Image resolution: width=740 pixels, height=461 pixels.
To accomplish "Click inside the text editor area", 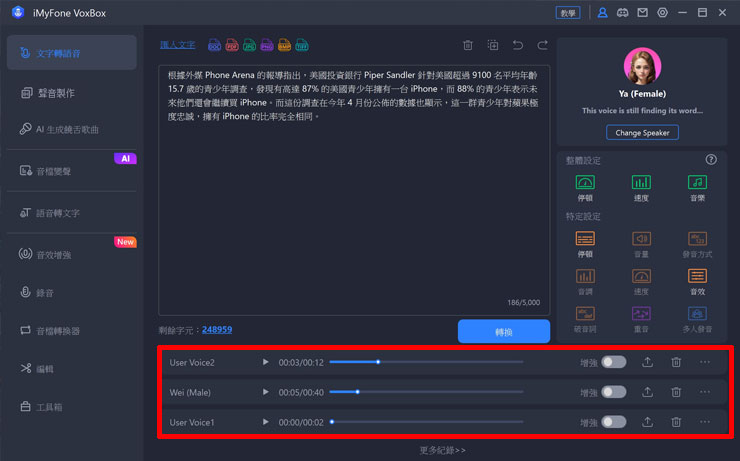I will click(354, 190).
